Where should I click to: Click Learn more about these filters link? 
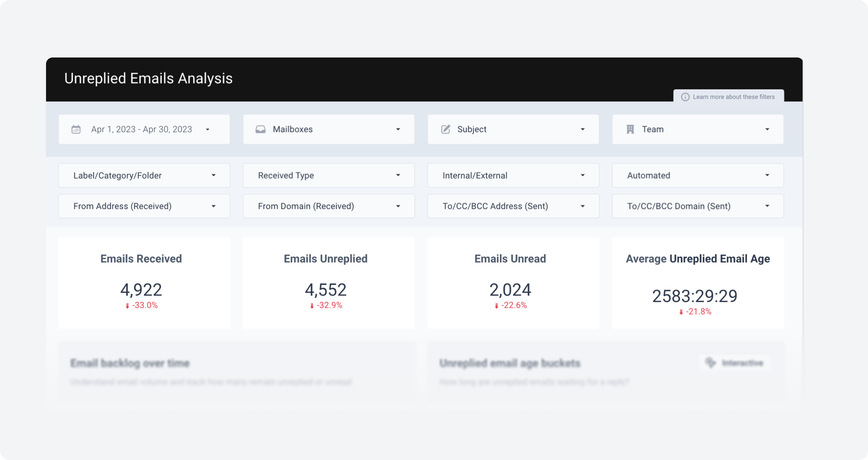(x=733, y=97)
